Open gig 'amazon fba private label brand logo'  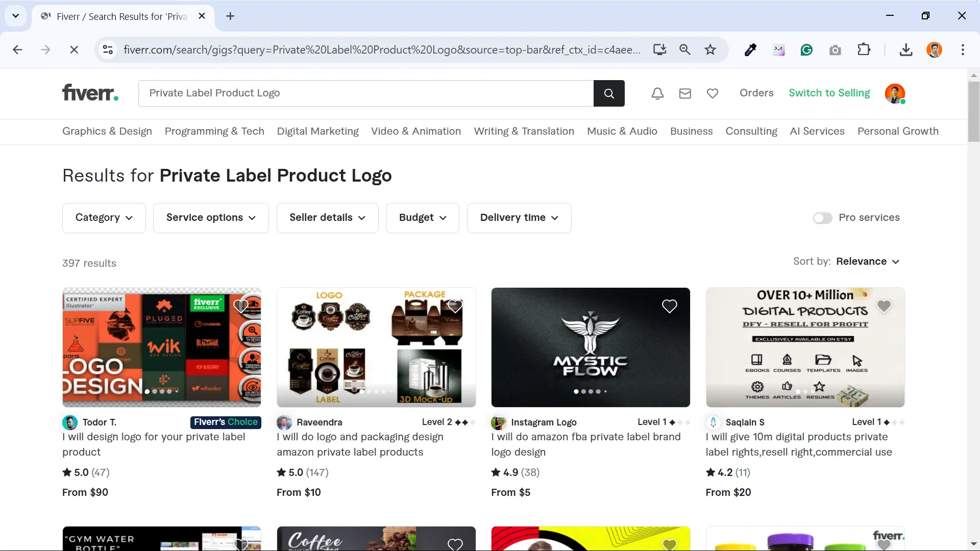click(x=586, y=444)
